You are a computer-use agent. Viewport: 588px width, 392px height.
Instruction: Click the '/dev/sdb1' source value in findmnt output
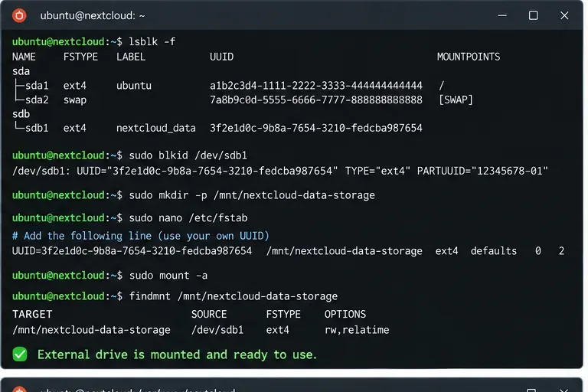(217, 330)
